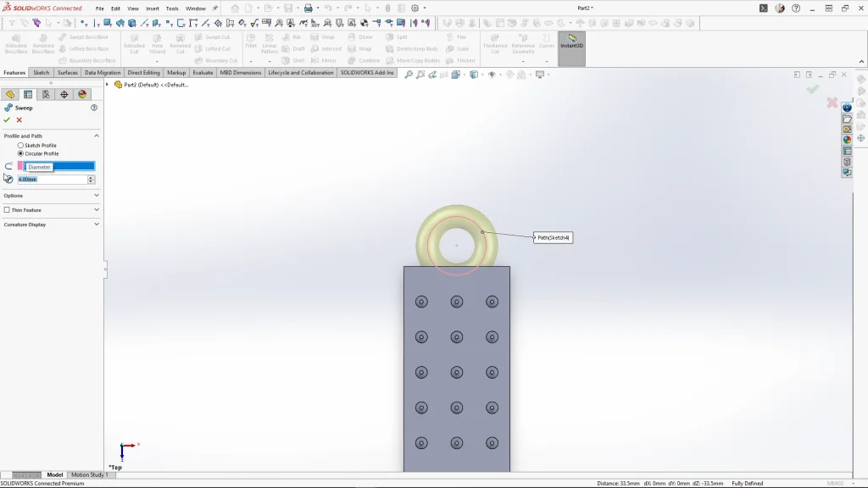868x488 pixels.
Task: Click the 4.00mm diameter input field
Action: pyautogui.click(x=53, y=180)
